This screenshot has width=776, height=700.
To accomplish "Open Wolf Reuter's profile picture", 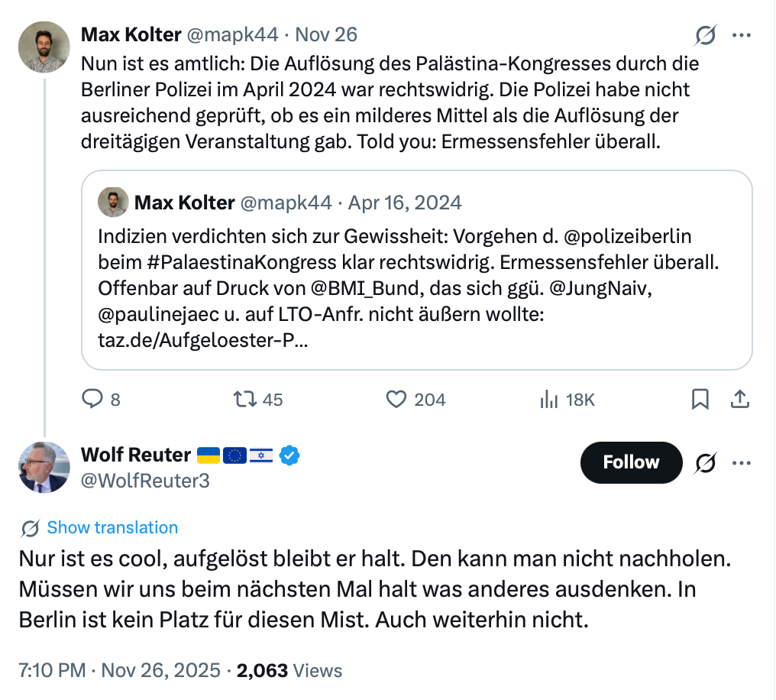I will (x=44, y=466).
